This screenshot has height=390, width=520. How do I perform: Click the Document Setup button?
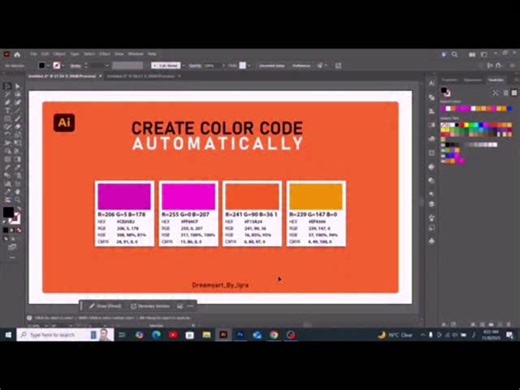(272, 66)
